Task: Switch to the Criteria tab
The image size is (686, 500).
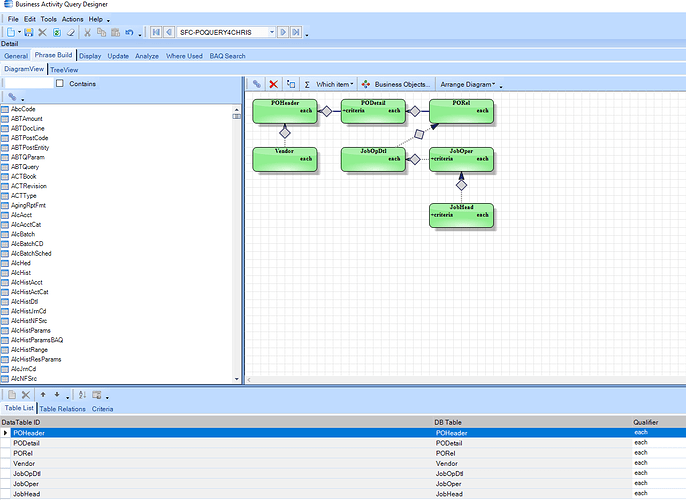Action: (102, 409)
